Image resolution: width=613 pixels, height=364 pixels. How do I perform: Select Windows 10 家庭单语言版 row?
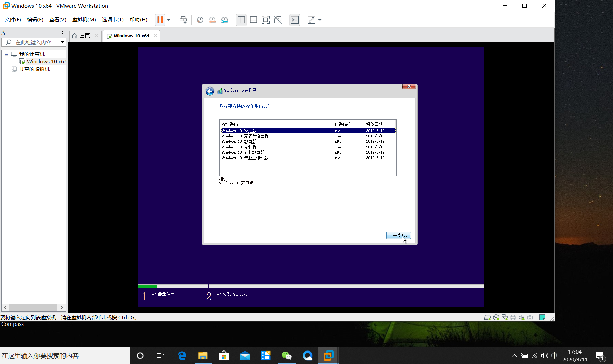[308, 136]
